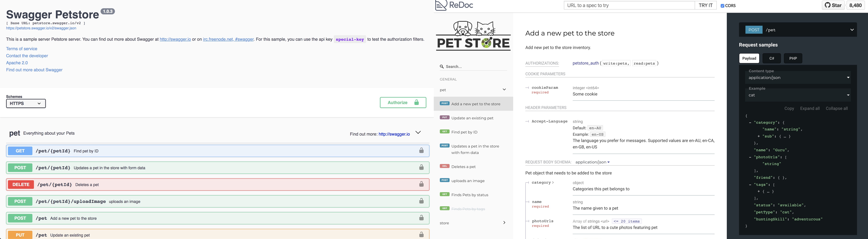Click the TRY IT button
The width and height of the screenshot is (868, 239).
pyautogui.click(x=706, y=5)
